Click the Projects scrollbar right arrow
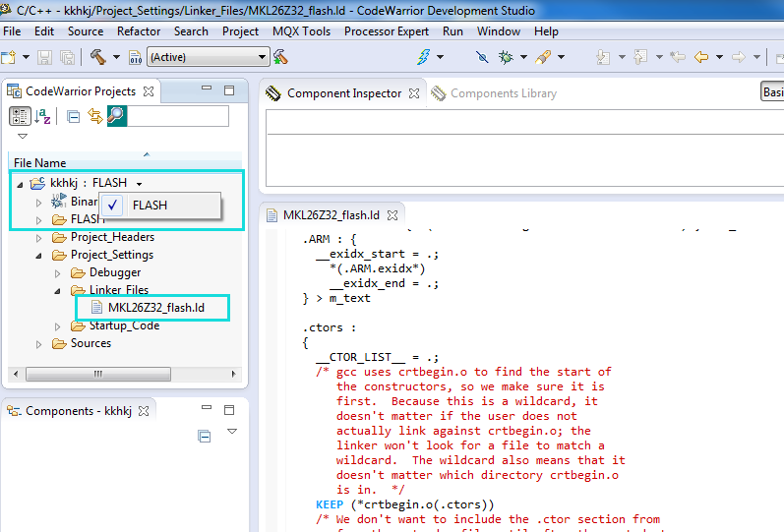 pos(233,374)
